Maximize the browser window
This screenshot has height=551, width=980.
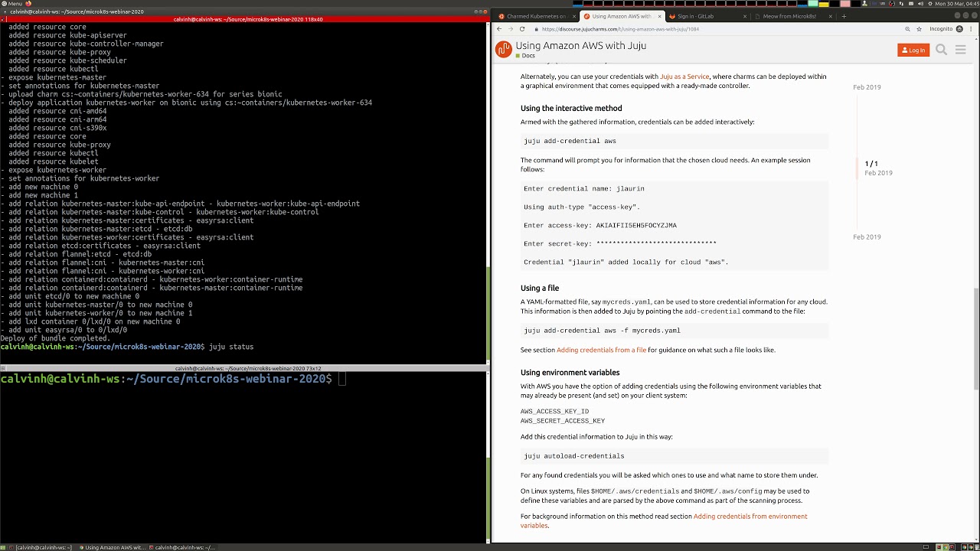coord(965,15)
